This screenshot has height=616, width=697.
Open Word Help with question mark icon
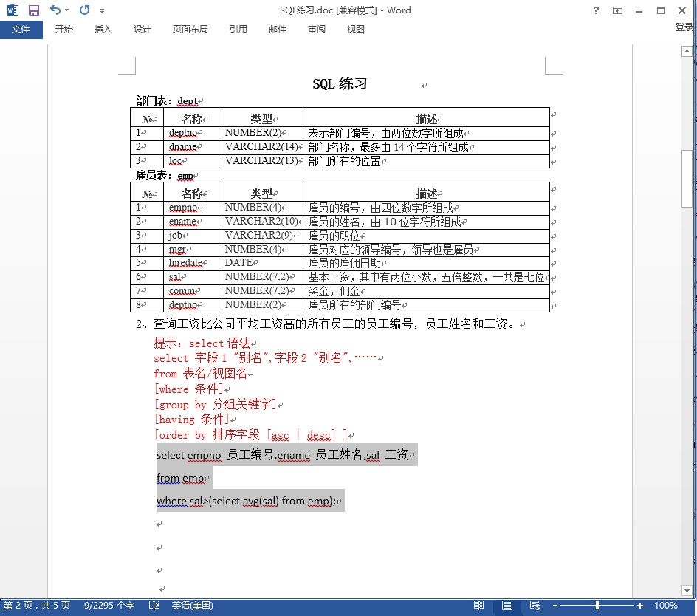(596, 10)
